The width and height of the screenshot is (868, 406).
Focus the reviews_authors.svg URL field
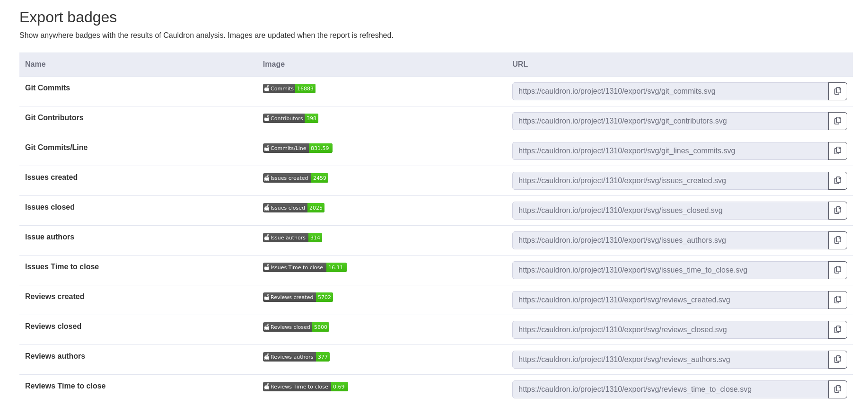pyautogui.click(x=670, y=360)
